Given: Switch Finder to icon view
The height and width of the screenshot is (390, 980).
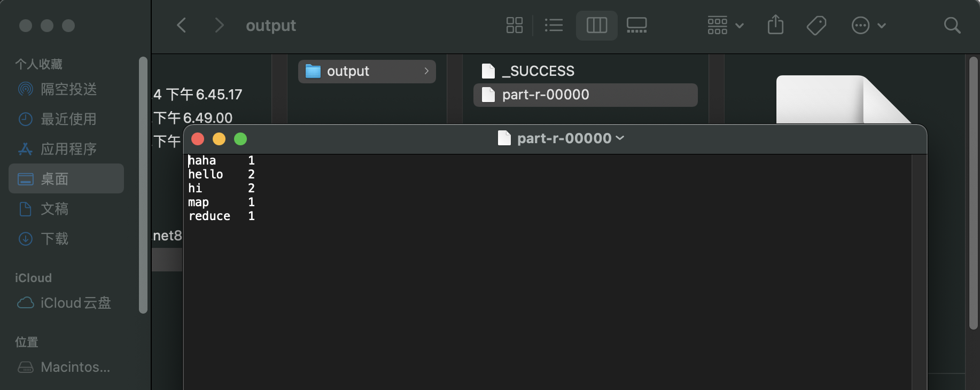Looking at the screenshot, I should pyautogui.click(x=514, y=25).
